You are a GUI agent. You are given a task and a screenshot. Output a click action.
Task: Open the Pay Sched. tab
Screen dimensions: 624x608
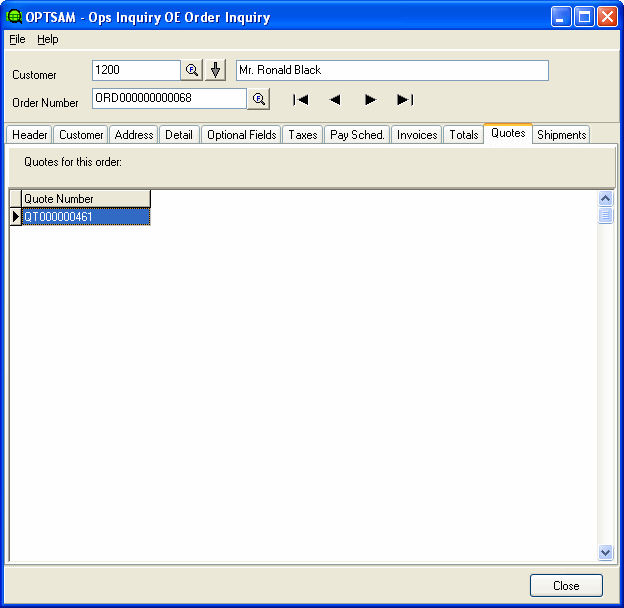coord(357,135)
